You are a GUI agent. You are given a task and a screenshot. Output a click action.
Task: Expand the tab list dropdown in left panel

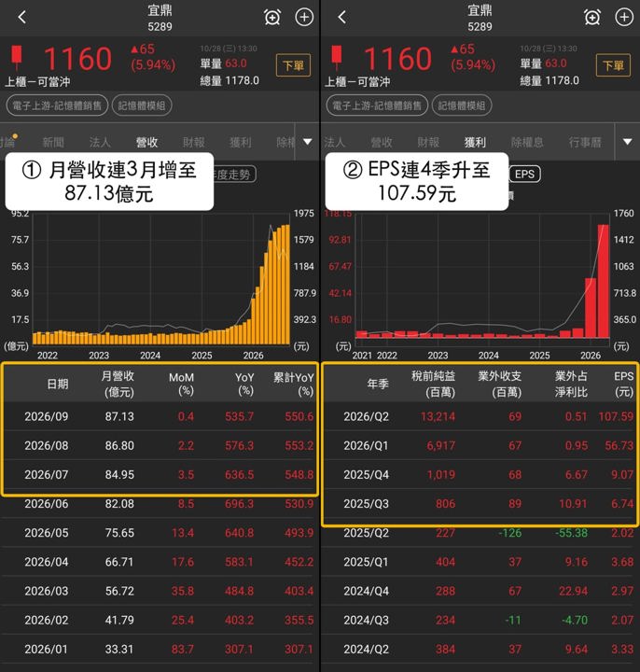click(x=308, y=142)
